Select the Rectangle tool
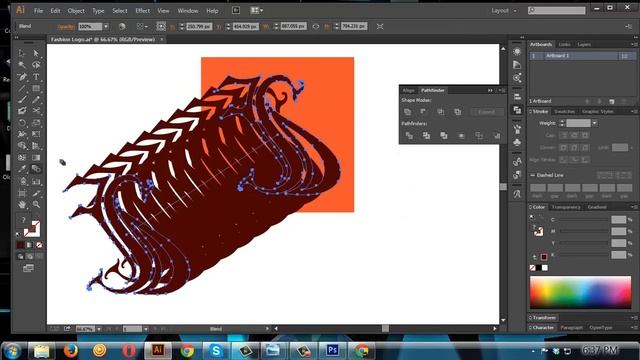 (x=36, y=88)
